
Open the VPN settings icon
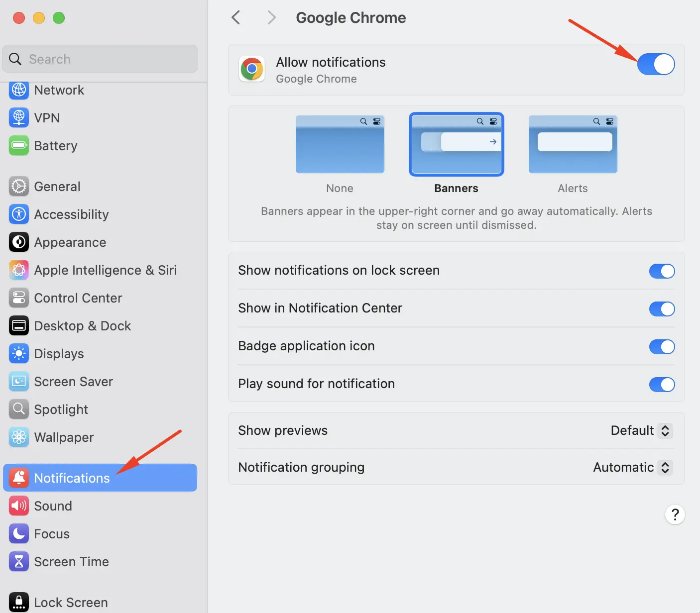pos(18,117)
